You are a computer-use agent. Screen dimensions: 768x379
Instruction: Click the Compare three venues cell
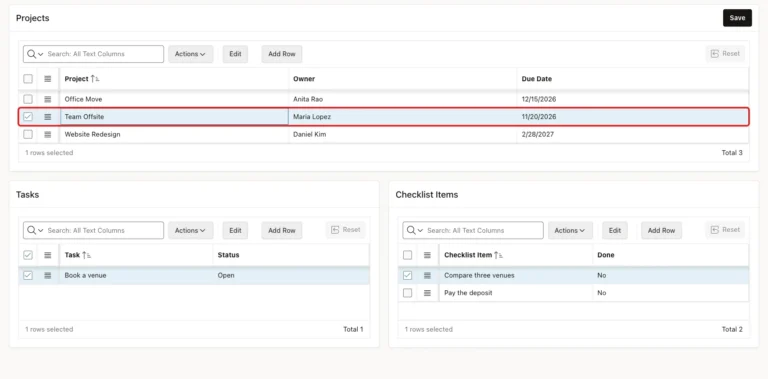tap(516, 275)
